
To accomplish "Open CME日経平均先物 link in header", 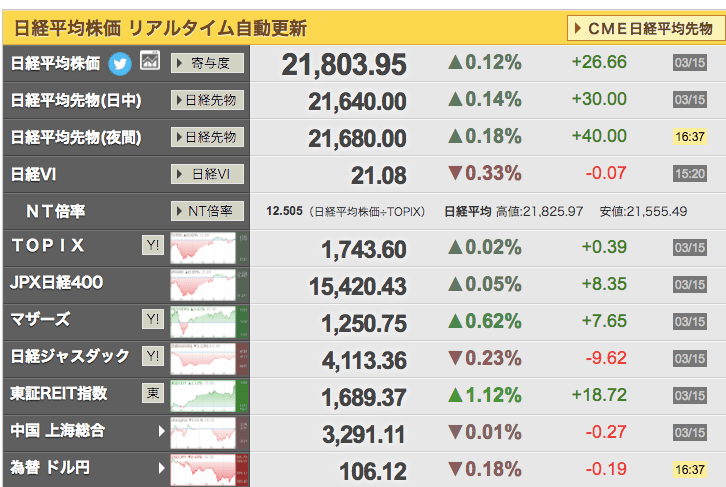I will [x=646, y=29].
